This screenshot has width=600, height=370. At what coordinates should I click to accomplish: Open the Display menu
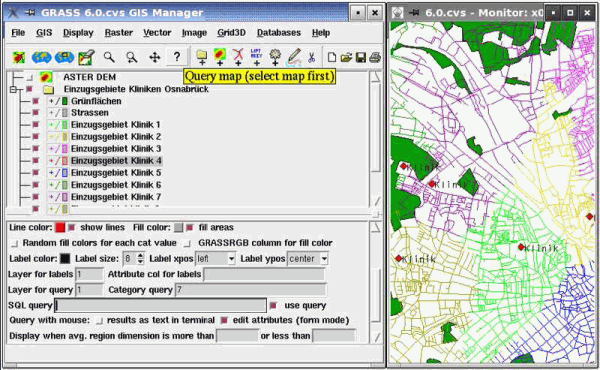[78, 33]
